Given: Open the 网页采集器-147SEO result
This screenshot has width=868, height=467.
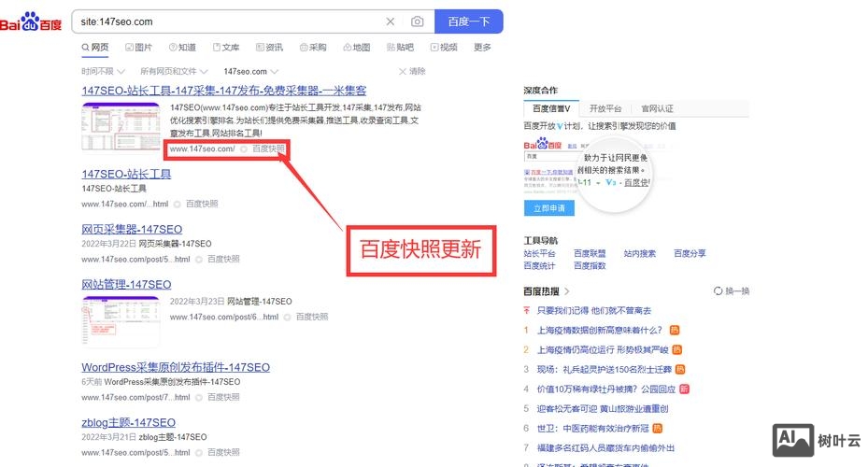Looking at the screenshot, I should click(x=132, y=229).
